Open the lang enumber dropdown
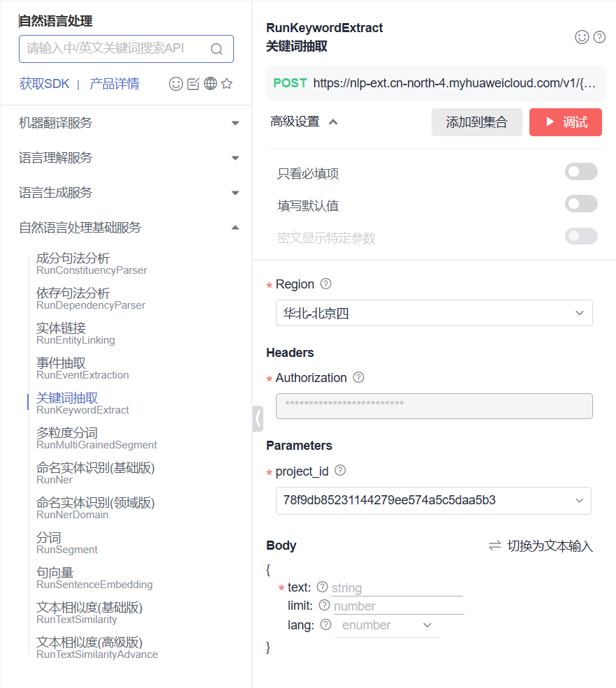This screenshot has height=688, width=616. 387,625
